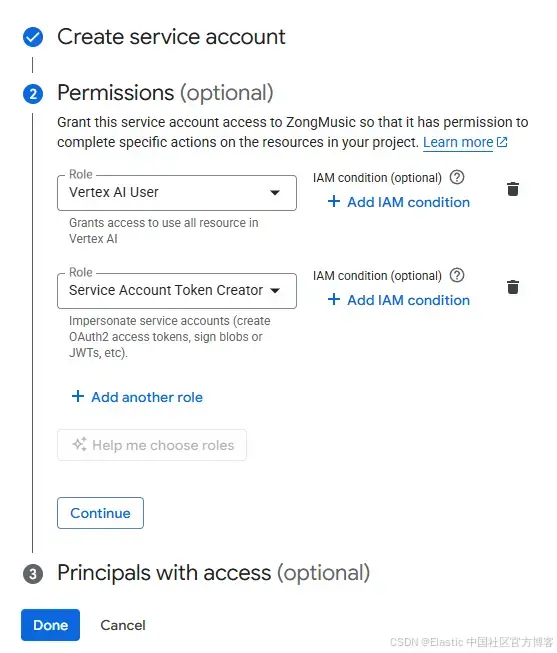
Task: Open the Learn more link
Action: (458, 142)
